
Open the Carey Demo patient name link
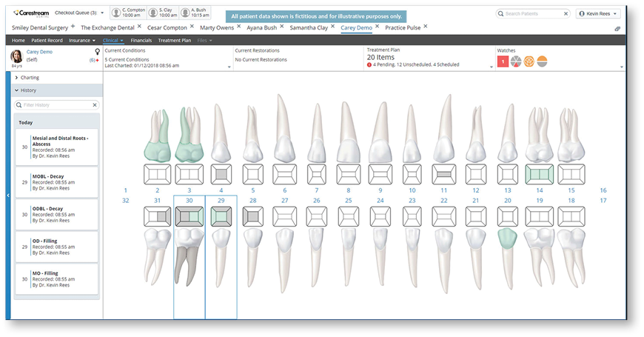[38, 53]
